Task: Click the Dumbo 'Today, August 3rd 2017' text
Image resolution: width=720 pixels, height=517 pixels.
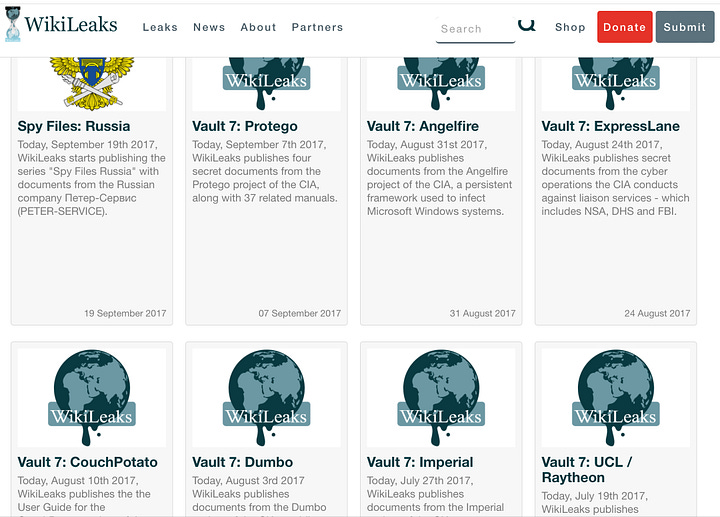Action: [248, 481]
